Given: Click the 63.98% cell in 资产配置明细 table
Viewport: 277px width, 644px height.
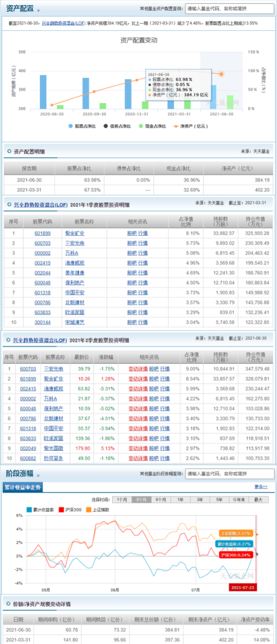Looking at the screenshot, I should 93,180.
